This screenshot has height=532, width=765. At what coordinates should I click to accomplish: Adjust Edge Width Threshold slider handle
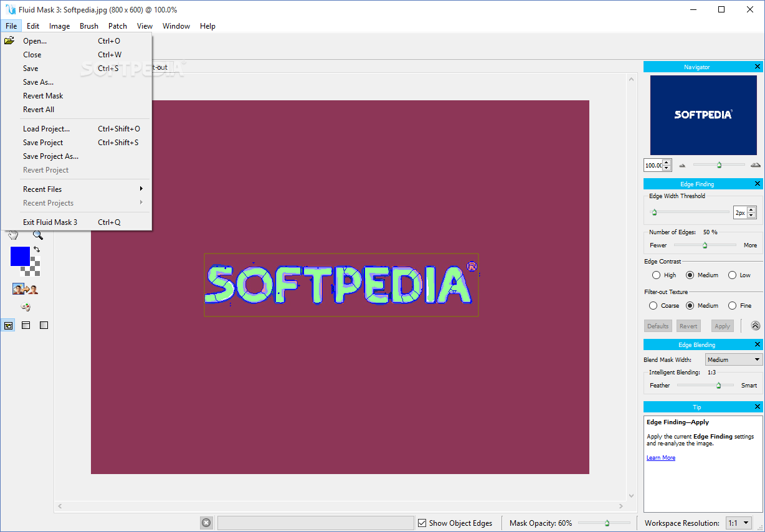coord(654,212)
